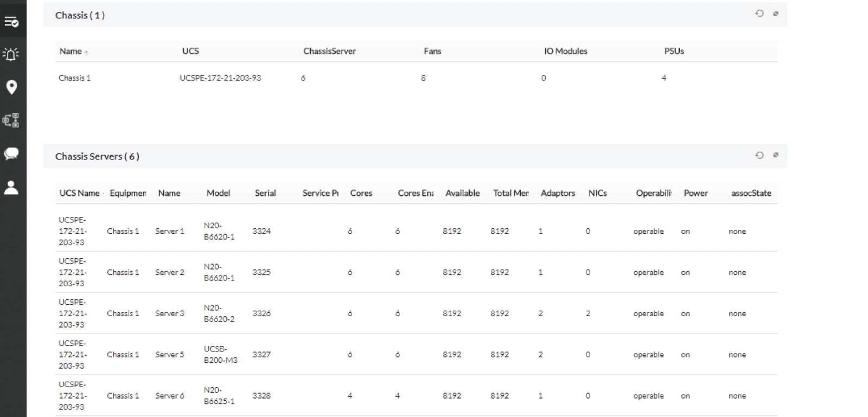Refresh the Chassis Servers panel
868x417 pixels.
coord(759,155)
